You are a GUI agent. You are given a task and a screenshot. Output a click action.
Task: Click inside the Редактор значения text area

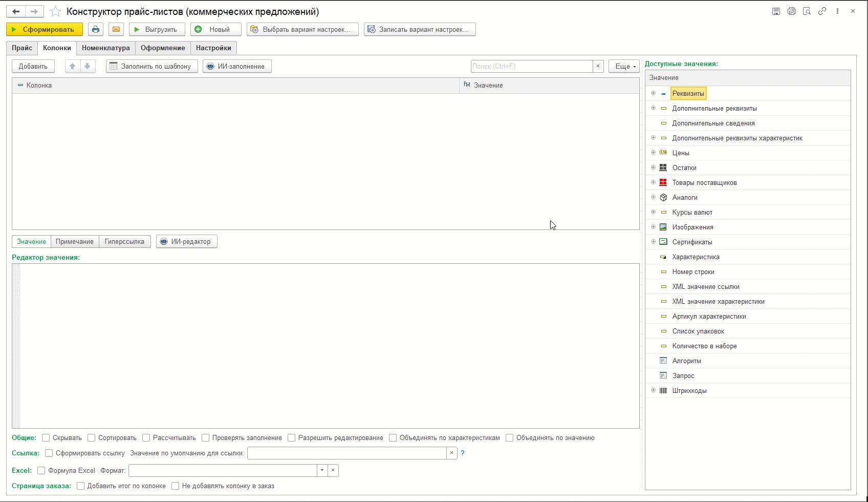click(x=325, y=346)
